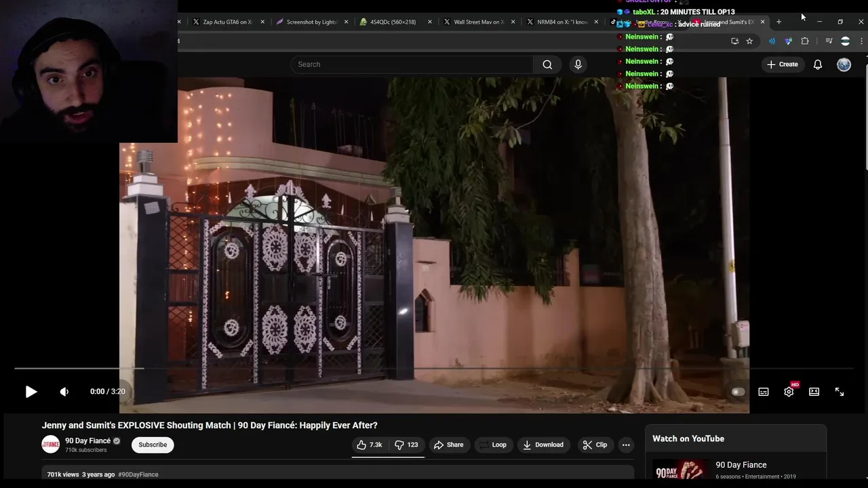This screenshot has height=488, width=868.
Task: Open the Share dialog
Action: pos(448,445)
